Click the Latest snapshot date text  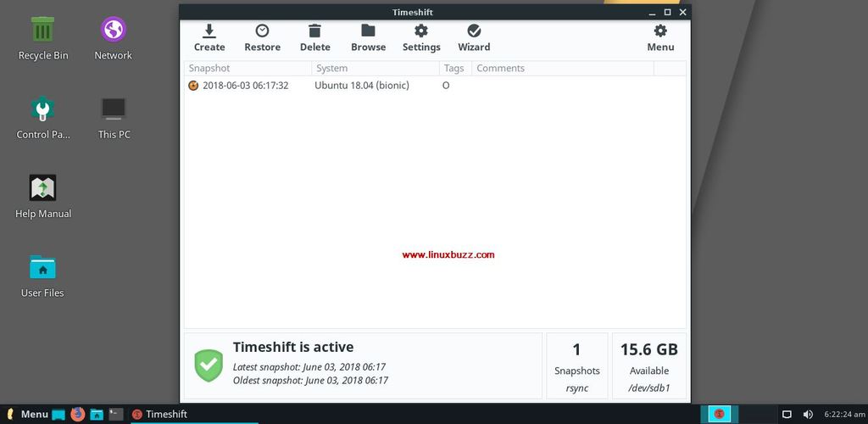tap(309, 366)
